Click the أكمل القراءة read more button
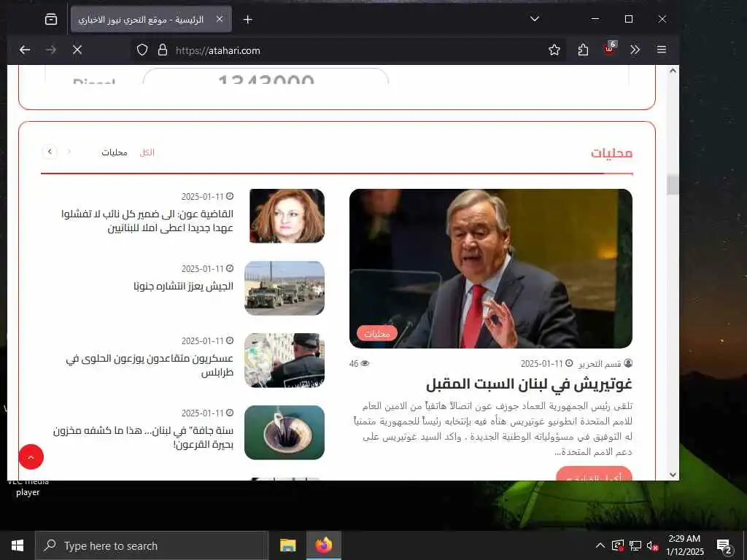 [594, 474]
